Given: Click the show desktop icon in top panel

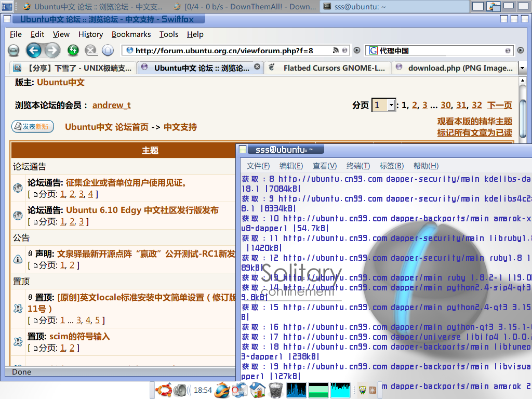Looking at the screenshot, I should click(x=7, y=6).
